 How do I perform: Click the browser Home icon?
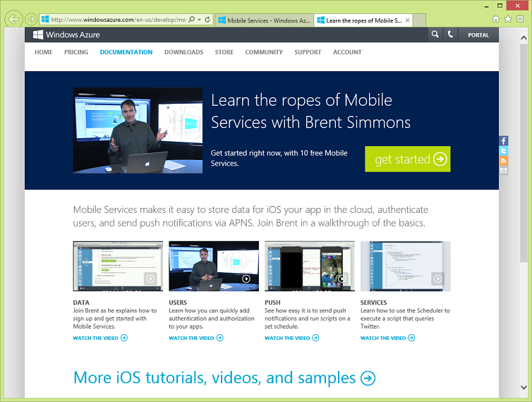click(x=496, y=19)
